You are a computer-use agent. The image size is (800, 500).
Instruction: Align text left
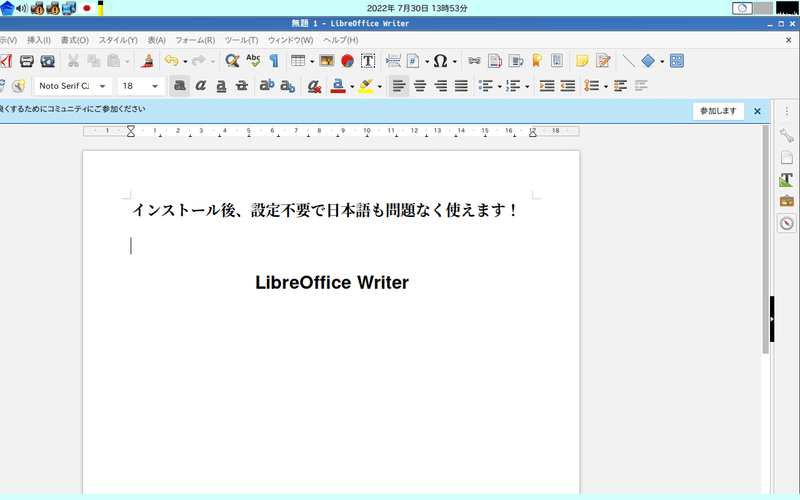tap(399, 86)
